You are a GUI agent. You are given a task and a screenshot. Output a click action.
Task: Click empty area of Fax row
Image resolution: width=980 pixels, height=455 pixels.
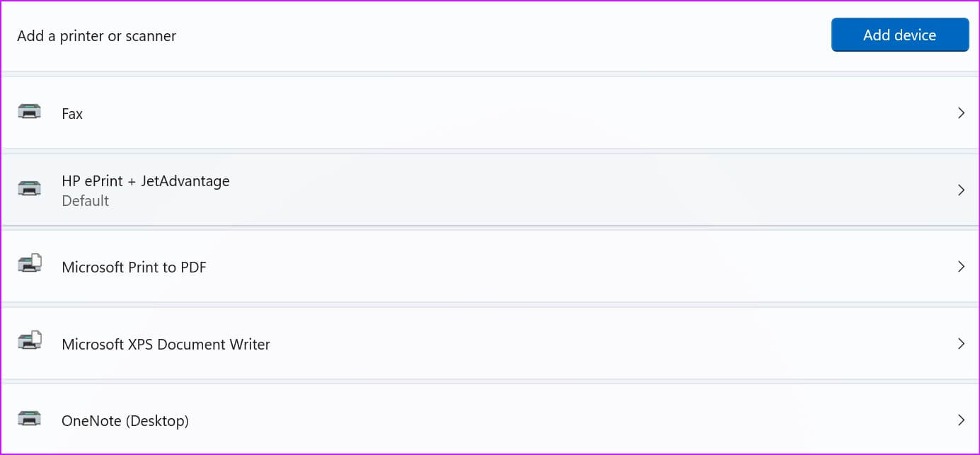pyautogui.click(x=495, y=113)
